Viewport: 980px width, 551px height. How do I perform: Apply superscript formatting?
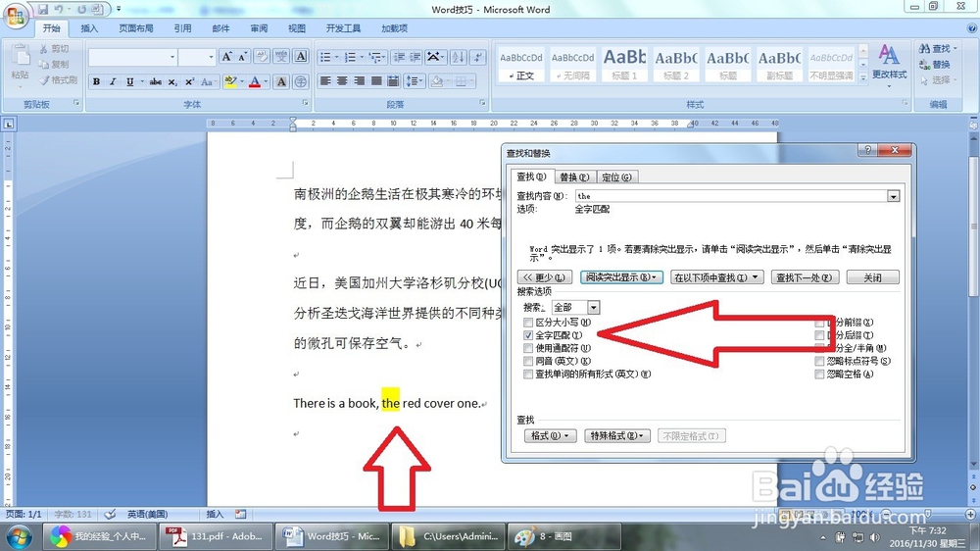point(189,82)
